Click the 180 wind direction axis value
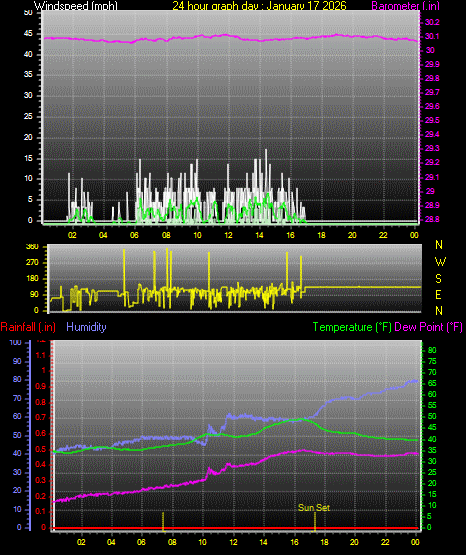Screen dimensions: 466x555 coord(33,279)
